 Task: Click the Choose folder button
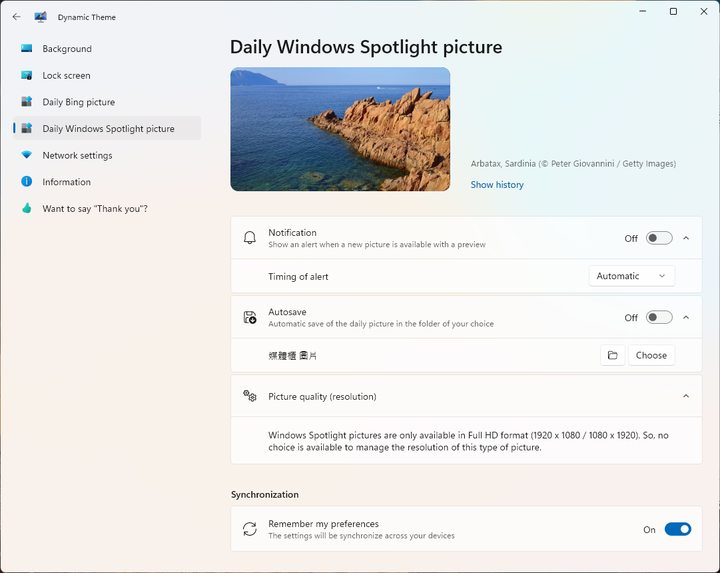click(x=651, y=355)
